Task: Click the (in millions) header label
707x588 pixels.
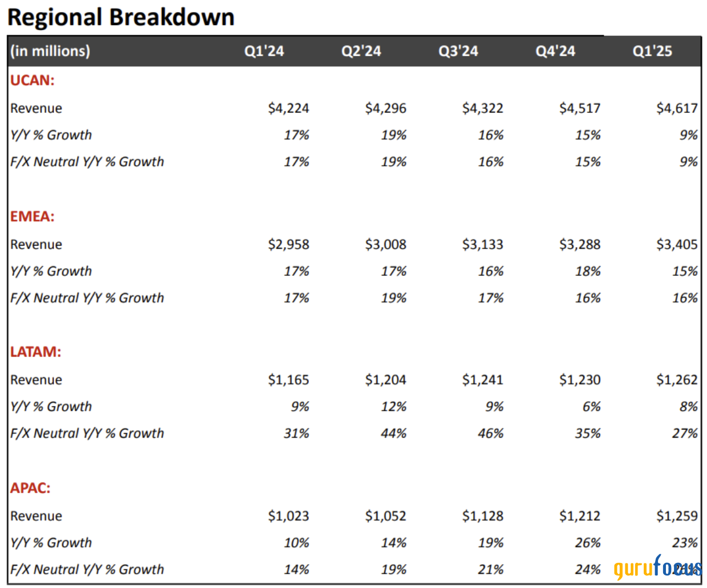Action: [50, 51]
